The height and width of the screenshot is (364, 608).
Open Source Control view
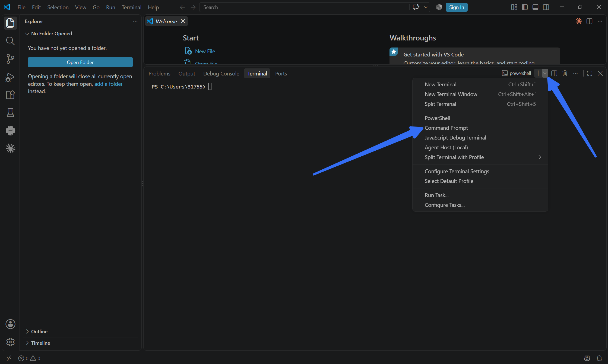pyautogui.click(x=10, y=59)
